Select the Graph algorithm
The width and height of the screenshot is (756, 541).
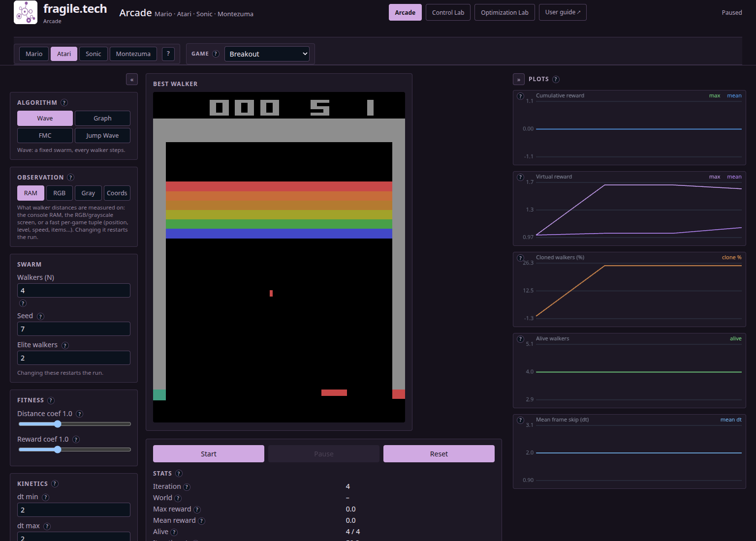coord(102,118)
